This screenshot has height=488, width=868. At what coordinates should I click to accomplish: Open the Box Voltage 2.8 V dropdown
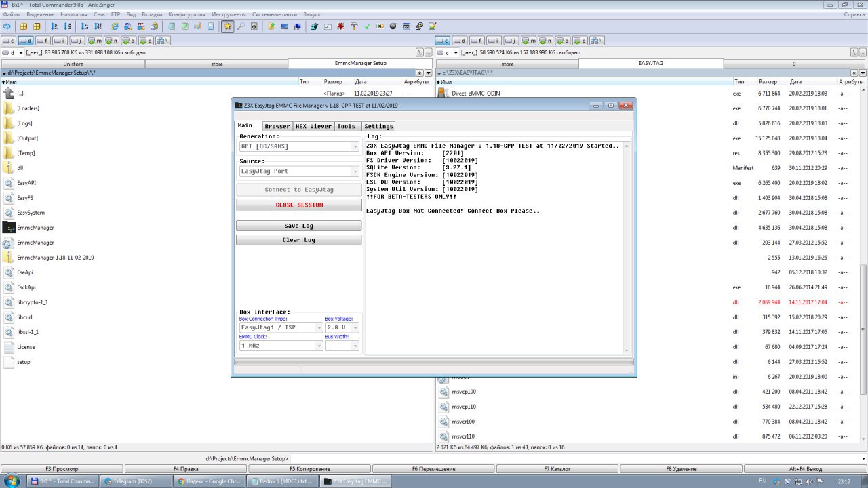pos(342,327)
